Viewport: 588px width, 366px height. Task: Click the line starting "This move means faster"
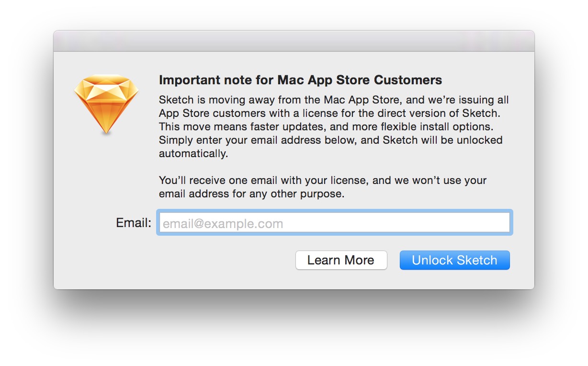point(326,127)
